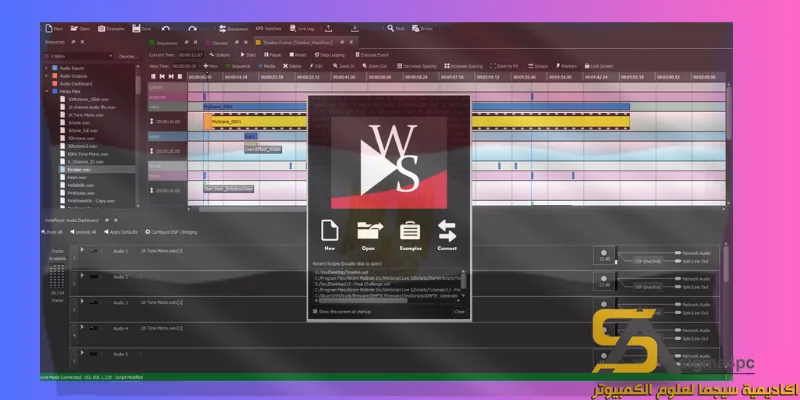This screenshot has width=800, height=400.
Task: Click the download arrow icon in toolbar
Action: coord(355,29)
